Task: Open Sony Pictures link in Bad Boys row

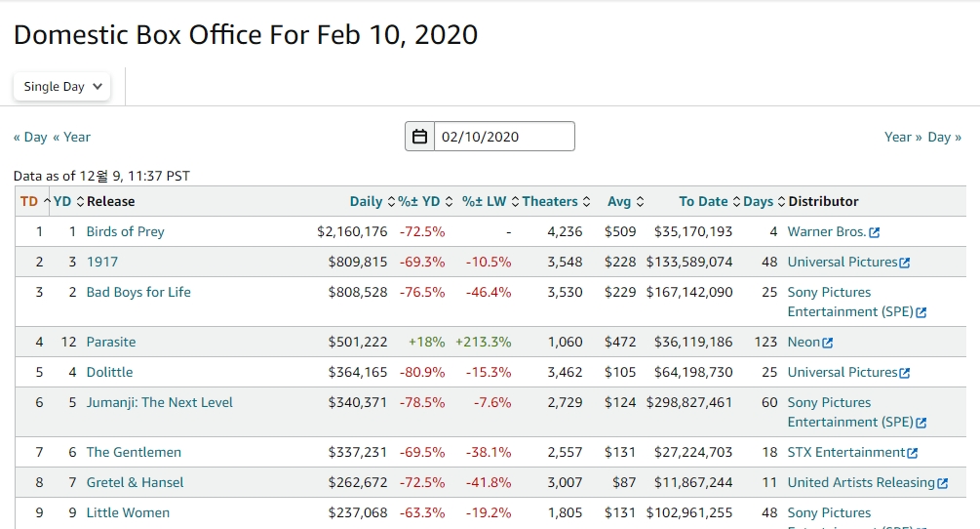Action: pos(850,302)
